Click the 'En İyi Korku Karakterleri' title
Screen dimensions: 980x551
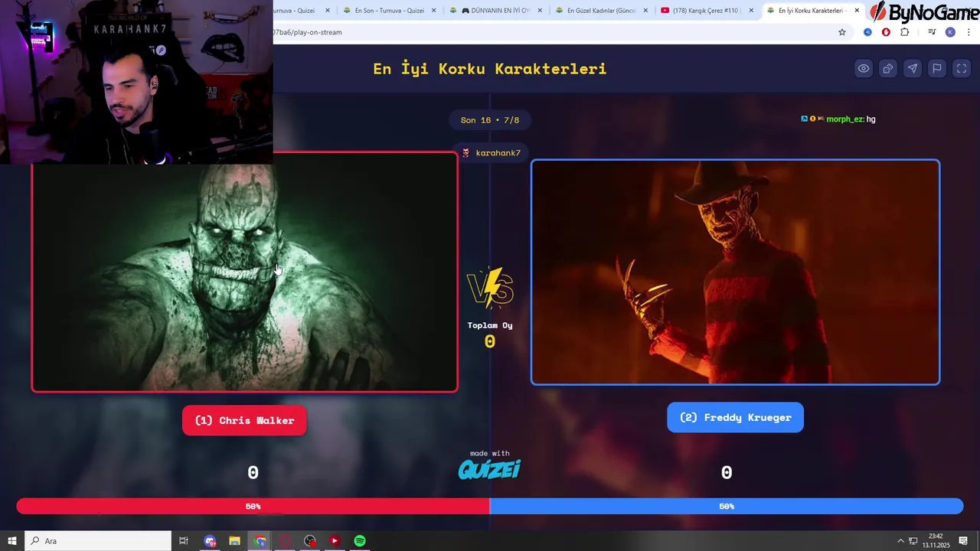pyautogui.click(x=490, y=68)
